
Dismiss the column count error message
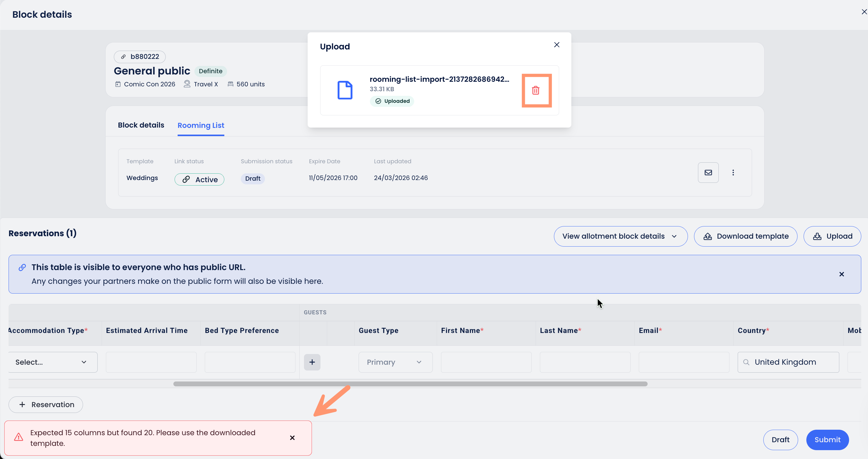[292, 438]
